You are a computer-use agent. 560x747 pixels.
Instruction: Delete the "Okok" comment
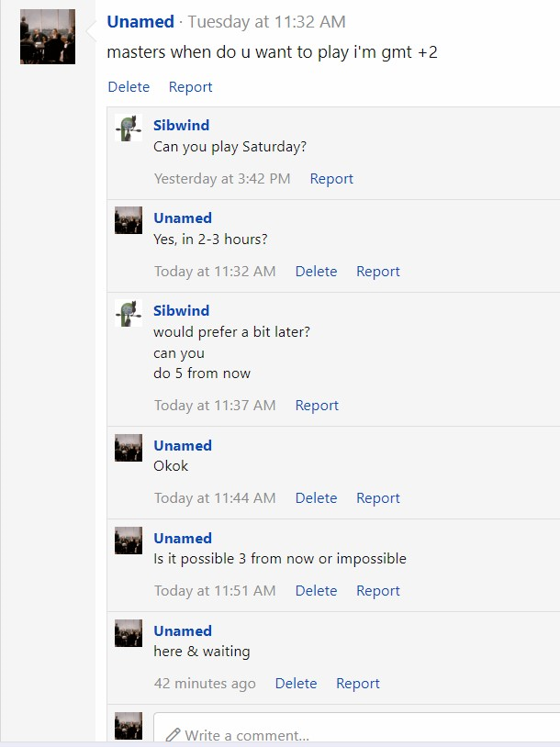(317, 497)
